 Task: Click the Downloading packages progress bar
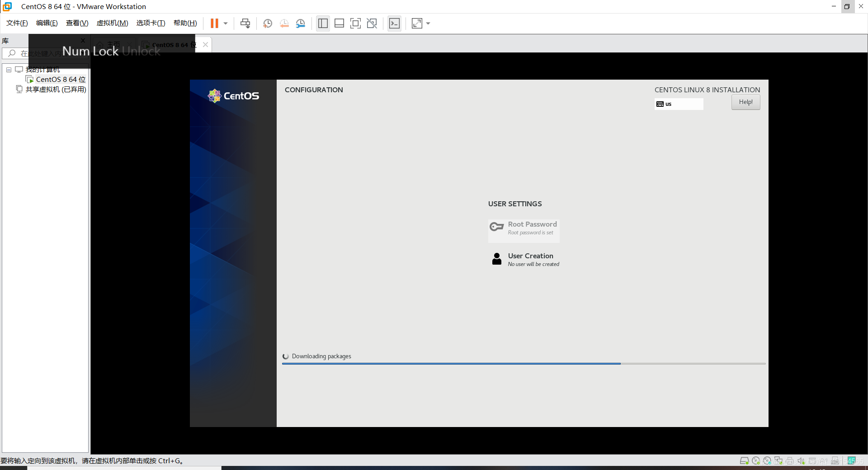click(524, 364)
